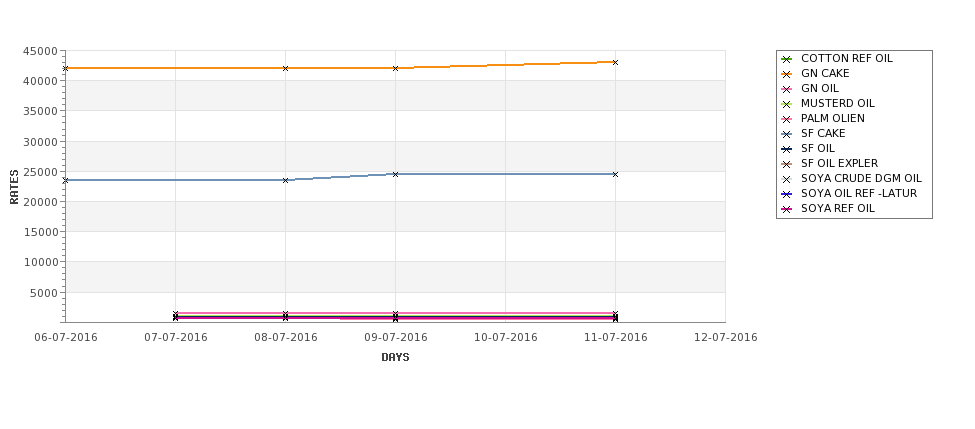Image resolution: width=975 pixels, height=429 pixels.
Task: Click the GN CAKE legend text label
Action: point(825,73)
